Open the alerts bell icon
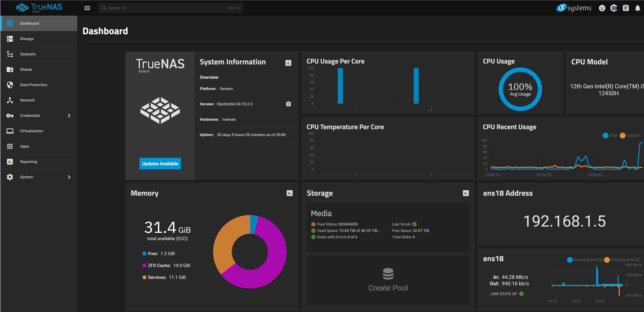This screenshot has height=312, width=644. pyautogui.click(x=637, y=8)
